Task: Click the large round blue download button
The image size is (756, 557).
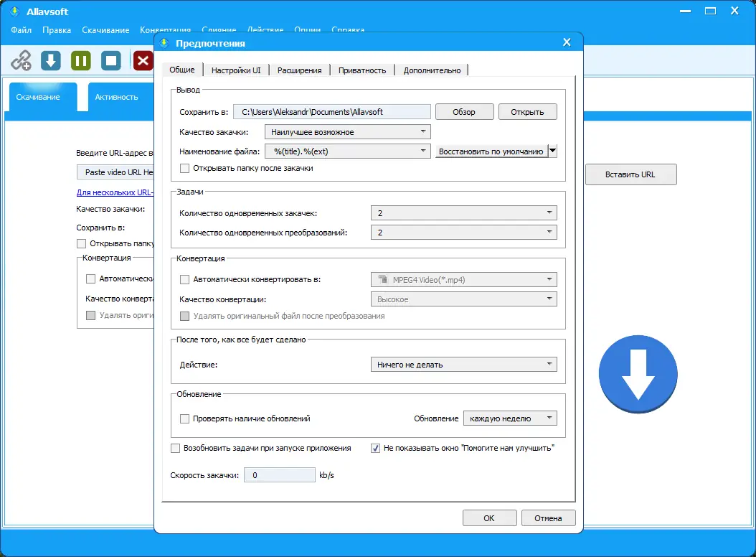Action: pos(638,374)
